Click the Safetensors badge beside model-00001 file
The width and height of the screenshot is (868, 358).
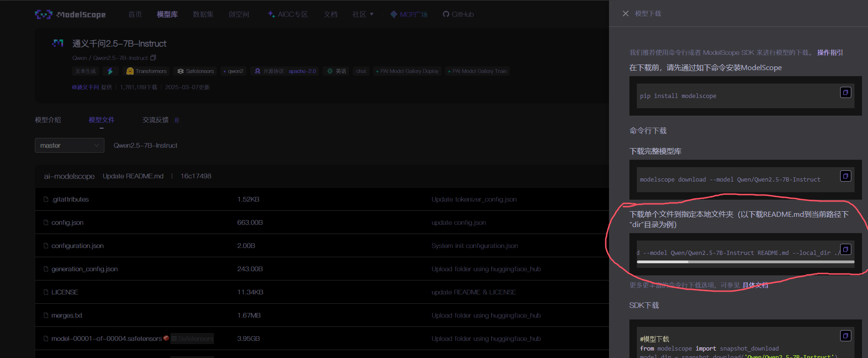(192, 338)
